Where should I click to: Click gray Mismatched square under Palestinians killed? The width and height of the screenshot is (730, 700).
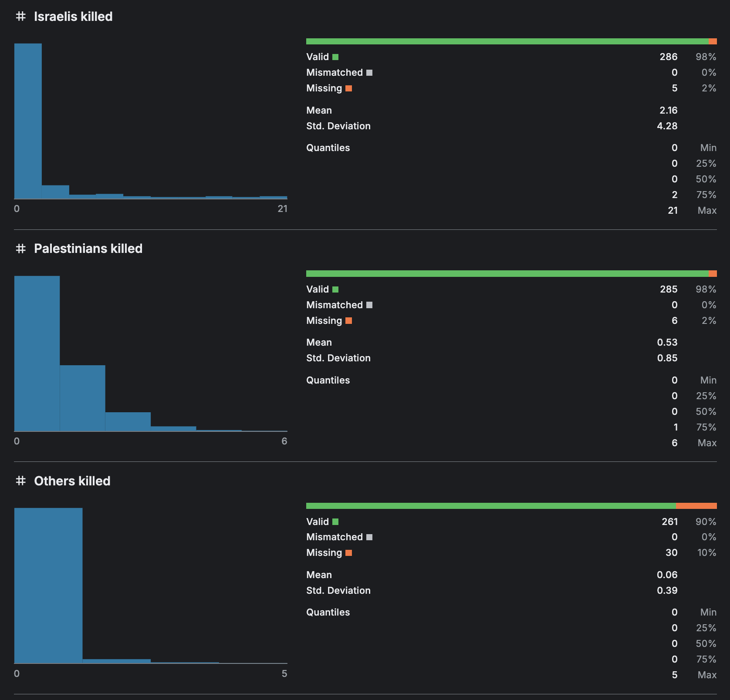[369, 305]
